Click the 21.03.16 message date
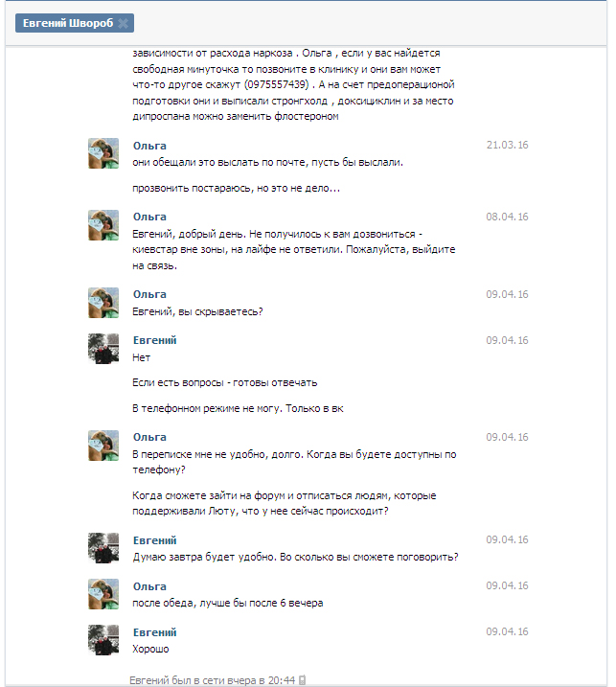Screen dimensions: 616x687 (x=507, y=146)
